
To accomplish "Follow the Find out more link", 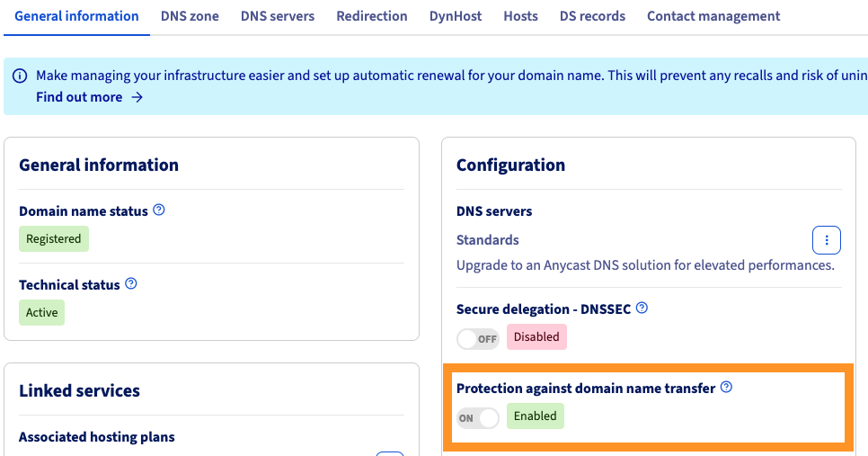I will pyautogui.click(x=89, y=97).
